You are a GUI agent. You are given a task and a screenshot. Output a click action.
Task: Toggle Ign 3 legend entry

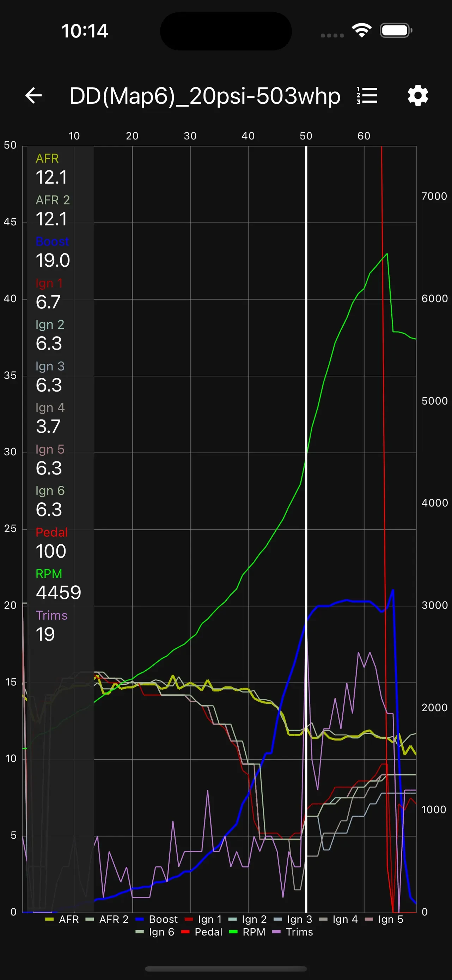[x=293, y=919]
